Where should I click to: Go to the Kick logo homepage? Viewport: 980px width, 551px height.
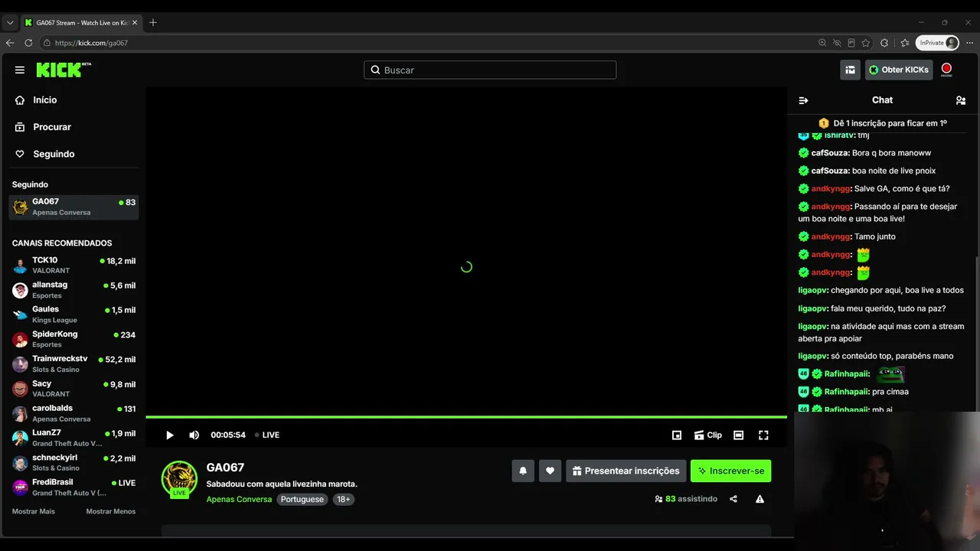tap(64, 70)
